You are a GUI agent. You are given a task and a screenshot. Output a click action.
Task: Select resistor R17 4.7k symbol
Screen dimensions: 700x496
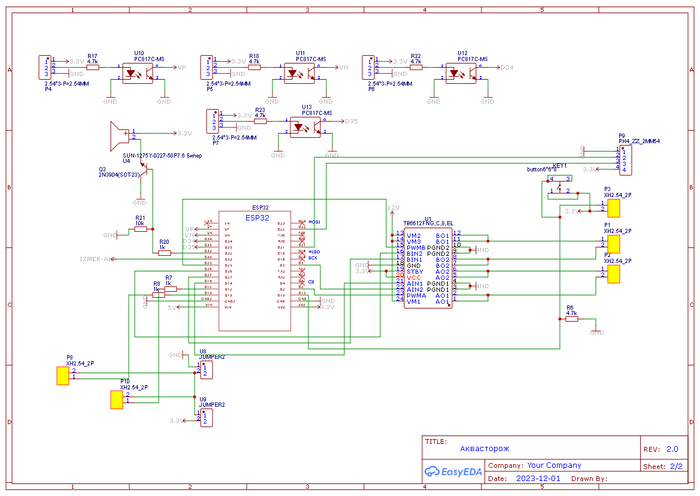(92, 67)
